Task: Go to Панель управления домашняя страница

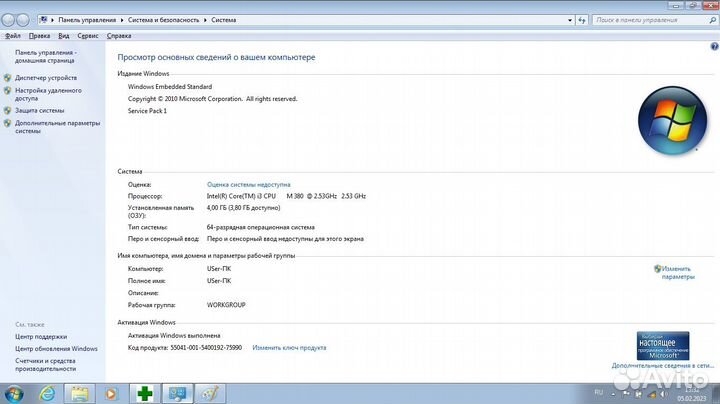Action: tap(46, 56)
